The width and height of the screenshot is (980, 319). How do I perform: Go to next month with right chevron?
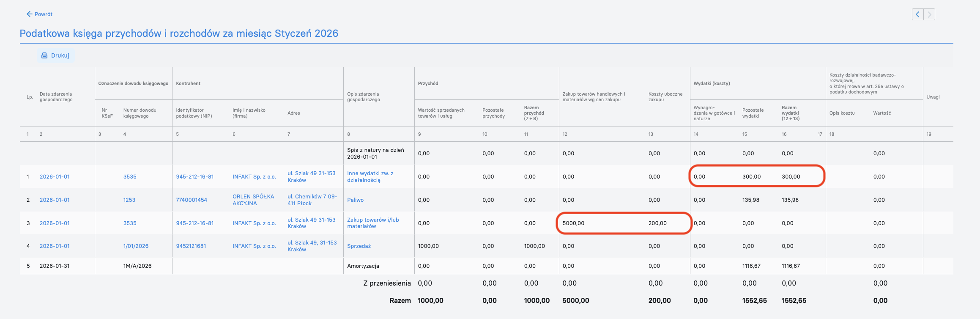point(929,14)
